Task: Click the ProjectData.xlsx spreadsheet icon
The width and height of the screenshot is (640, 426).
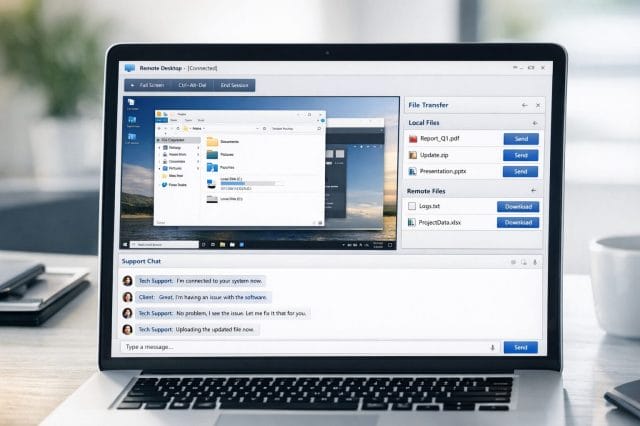Action: [x=411, y=222]
